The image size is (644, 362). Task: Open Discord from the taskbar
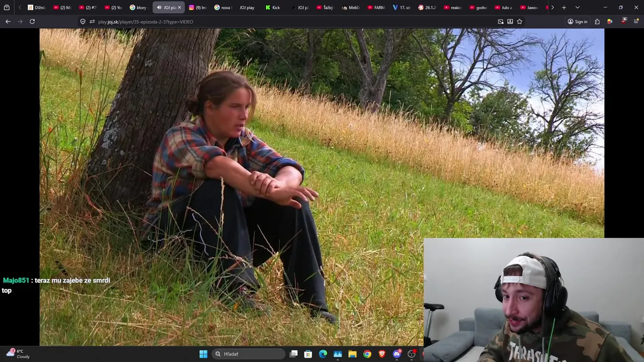click(396, 354)
